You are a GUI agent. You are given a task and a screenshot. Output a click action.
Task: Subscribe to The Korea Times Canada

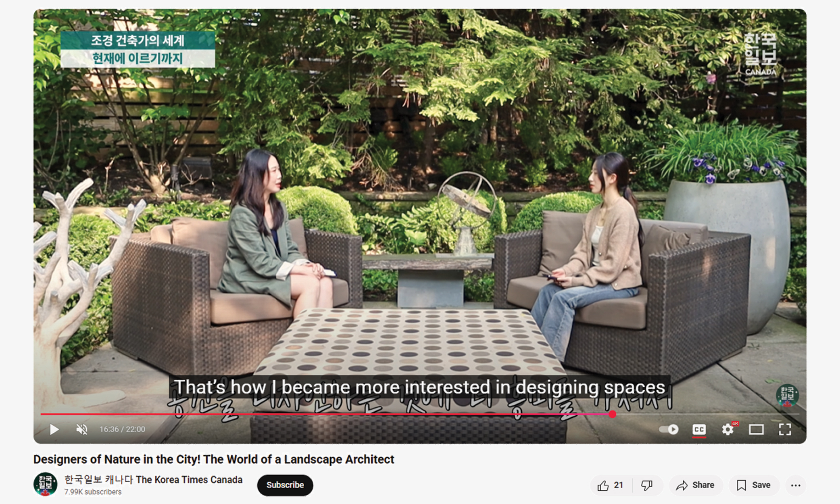285,485
